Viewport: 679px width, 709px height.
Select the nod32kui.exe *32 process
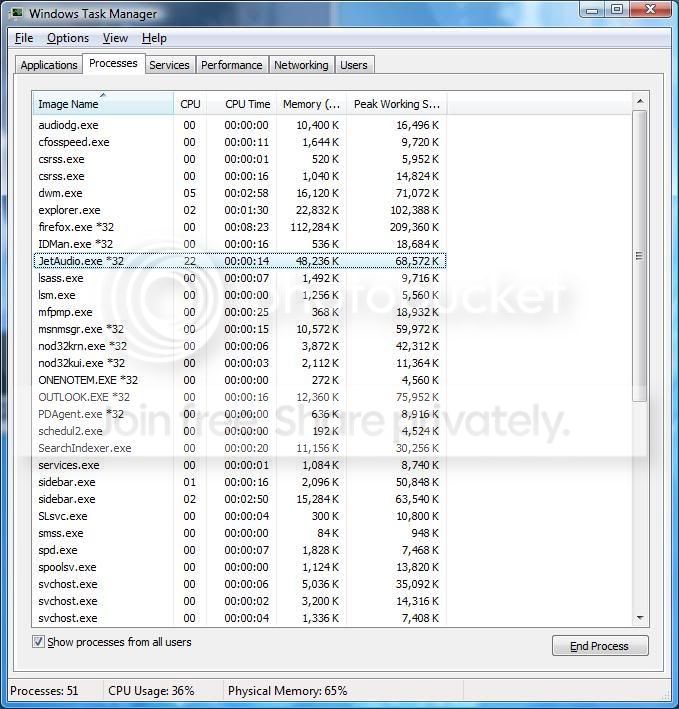(x=240, y=363)
